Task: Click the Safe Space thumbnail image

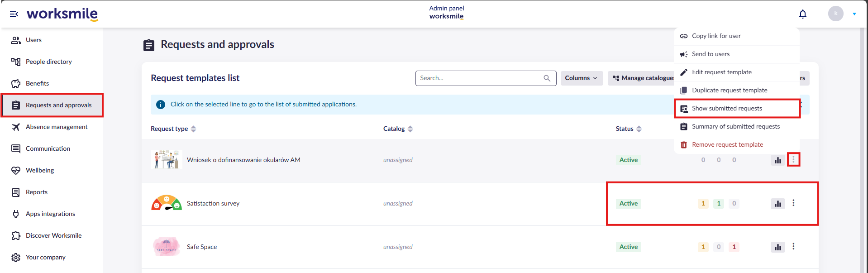Action: pos(167,247)
